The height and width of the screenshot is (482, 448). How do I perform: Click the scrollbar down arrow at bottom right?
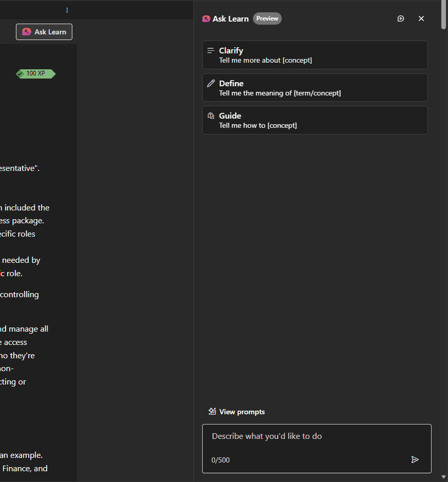tap(444, 478)
